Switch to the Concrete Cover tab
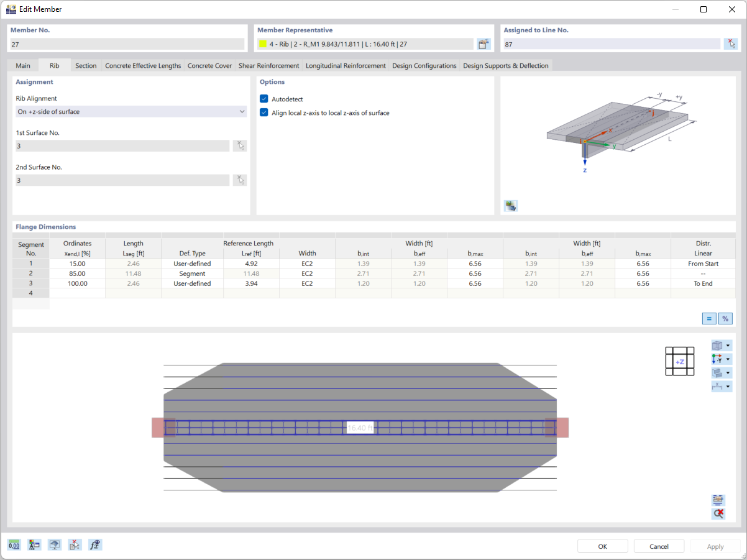 click(x=209, y=65)
